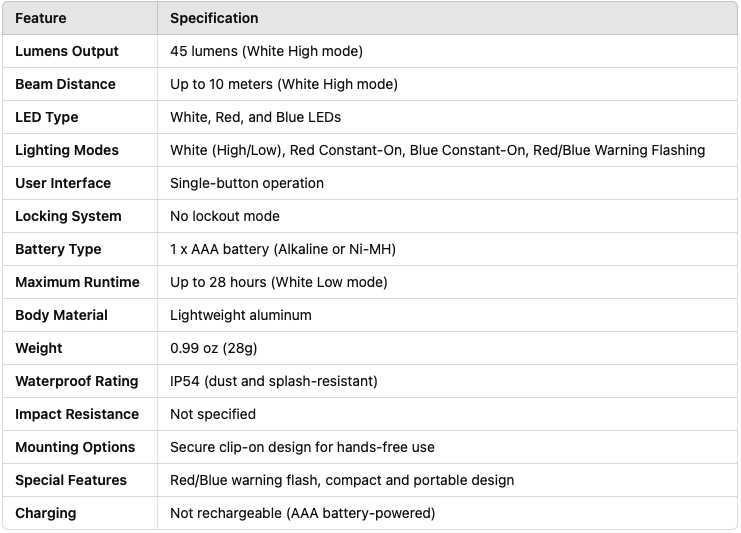The width and height of the screenshot is (741, 533).
Task: Click the 'Charging' row label
Action: pyautogui.click(x=46, y=513)
